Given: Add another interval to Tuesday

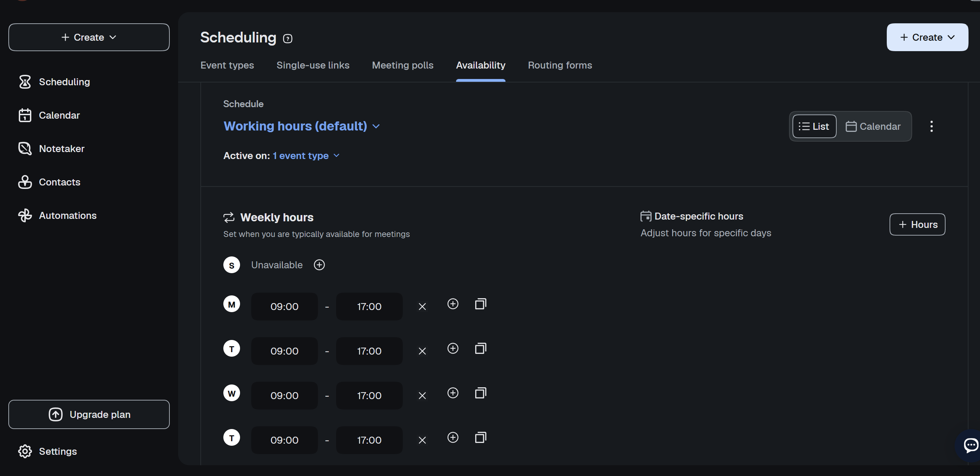Looking at the screenshot, I should [x=453, y=348].
